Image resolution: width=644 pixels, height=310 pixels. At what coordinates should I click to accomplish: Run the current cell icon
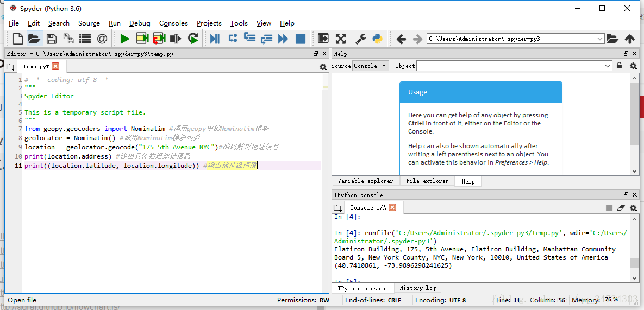coord(142,39)
